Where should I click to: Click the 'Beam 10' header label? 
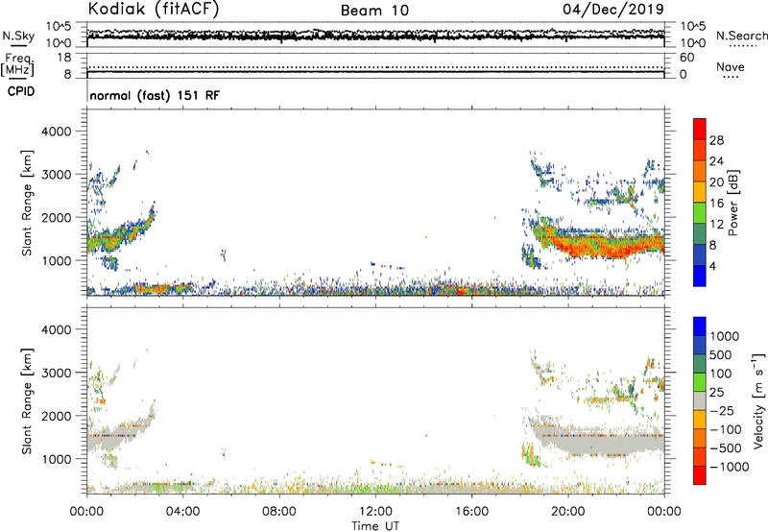pos(374,11)
